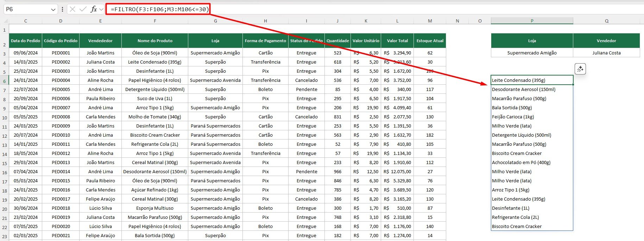644x241 pixels.
Task: Select column M header
Action: pos(430,21)
